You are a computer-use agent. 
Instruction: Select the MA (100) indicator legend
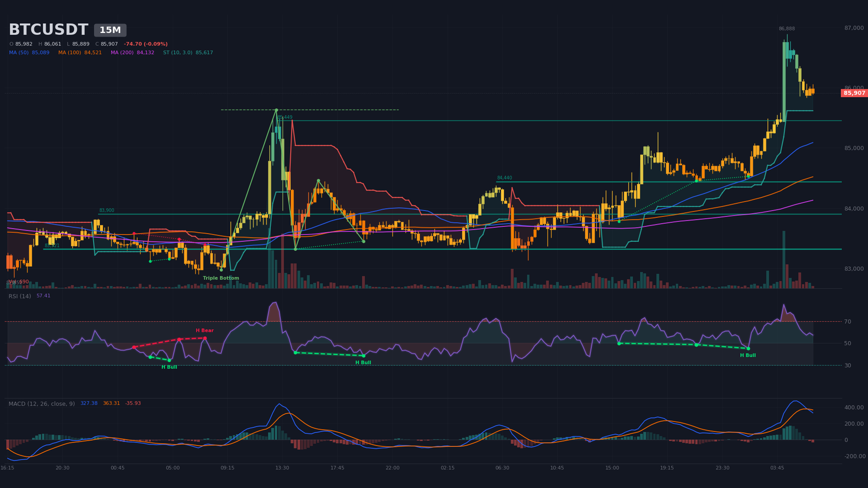click(x=80, y=53)
